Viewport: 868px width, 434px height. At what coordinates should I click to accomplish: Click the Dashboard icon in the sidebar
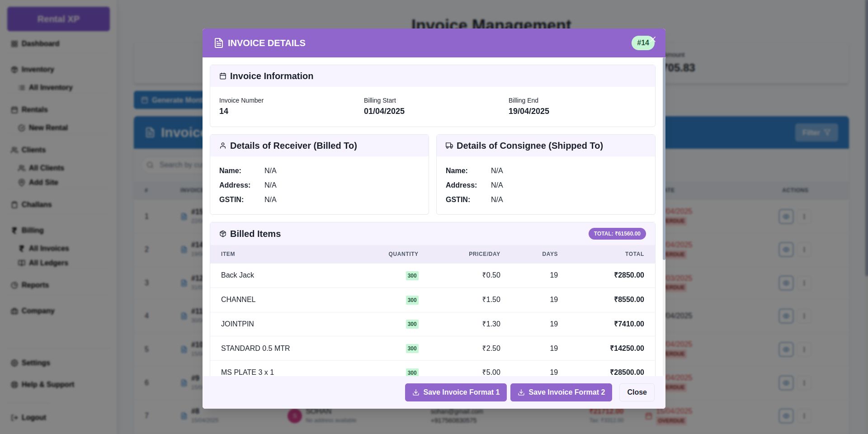tap(14, 44)
